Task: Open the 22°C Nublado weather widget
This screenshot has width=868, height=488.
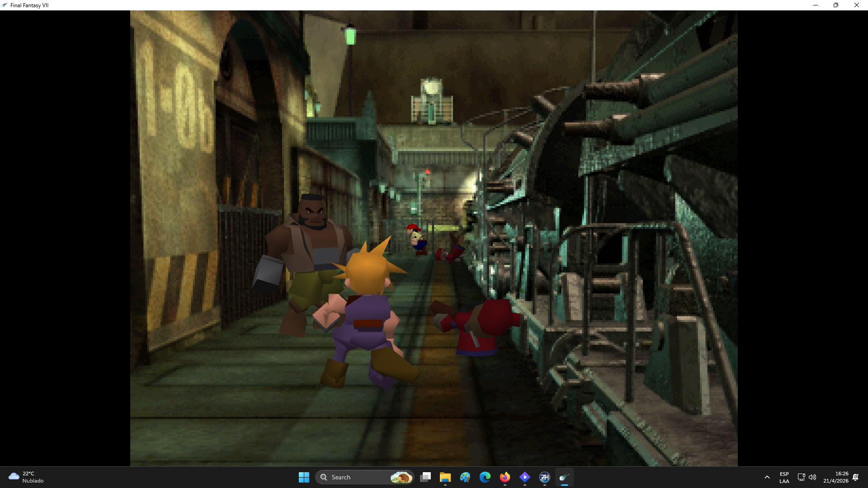Action: (x=26, y=477)
